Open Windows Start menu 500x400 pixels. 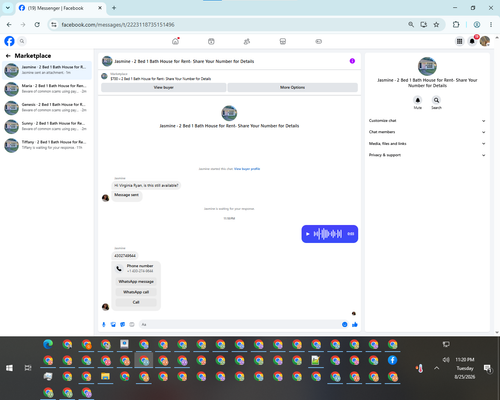(x=9, y=368)
